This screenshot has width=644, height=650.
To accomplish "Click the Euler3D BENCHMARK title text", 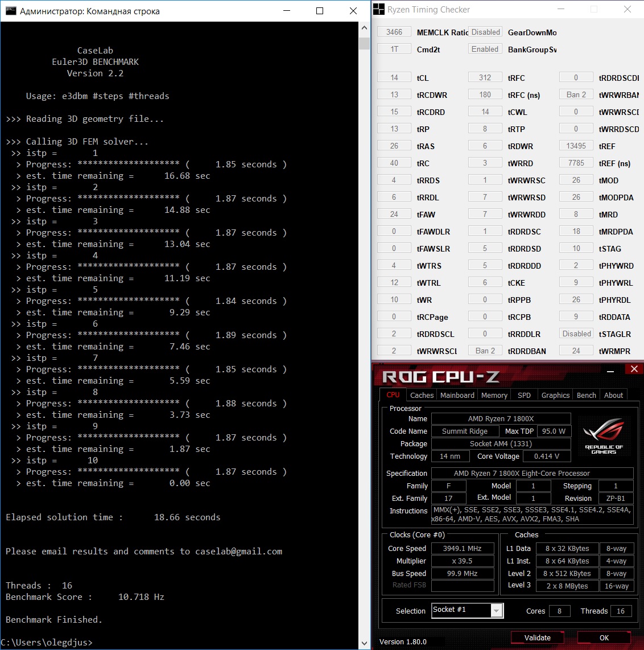I will (x=95, y=62).
